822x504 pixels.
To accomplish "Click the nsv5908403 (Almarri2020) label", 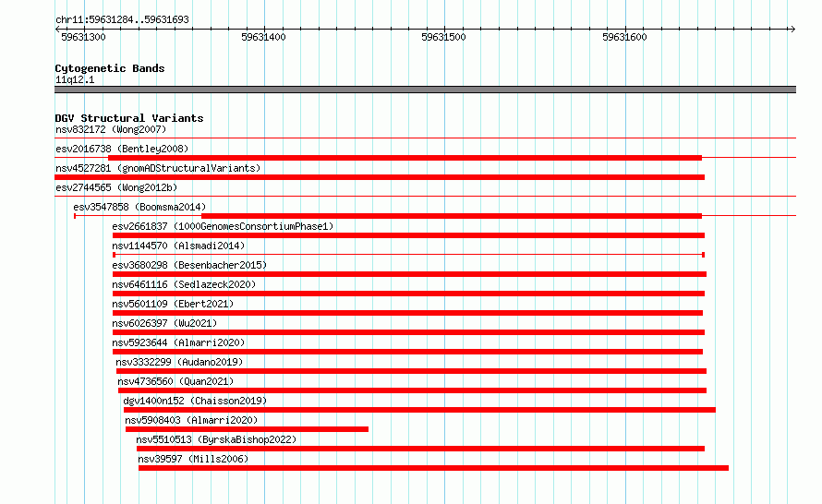I will tap(191, 420).
